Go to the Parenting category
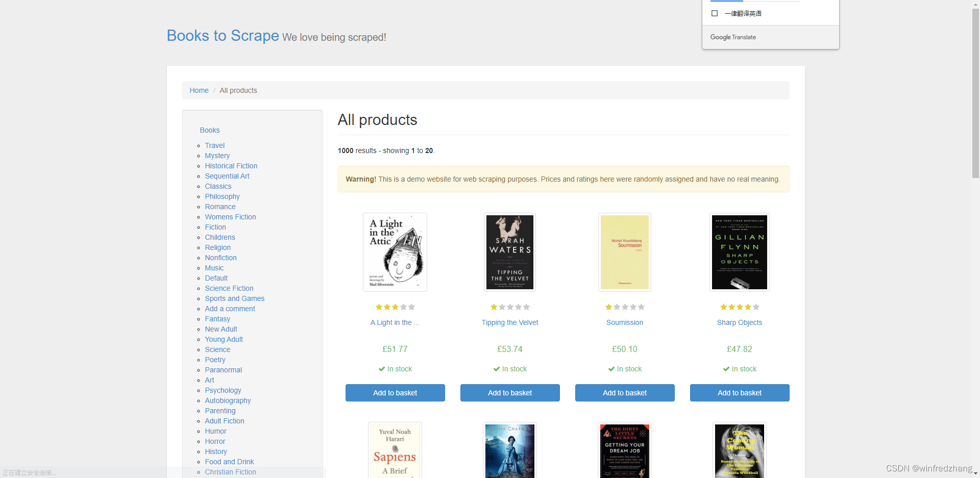The image size is (980, 478). click(x=220, y=411)
